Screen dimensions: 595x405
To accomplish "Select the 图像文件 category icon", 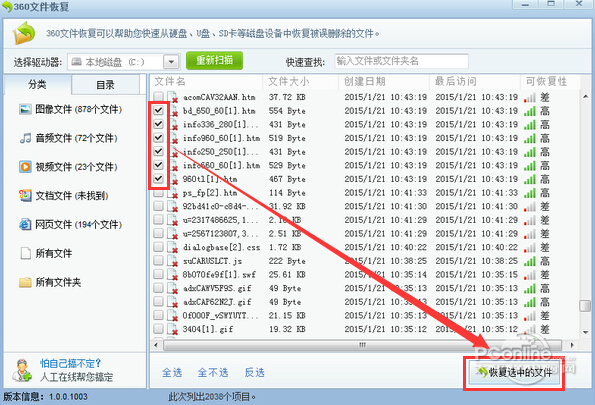I will (25, 110).
